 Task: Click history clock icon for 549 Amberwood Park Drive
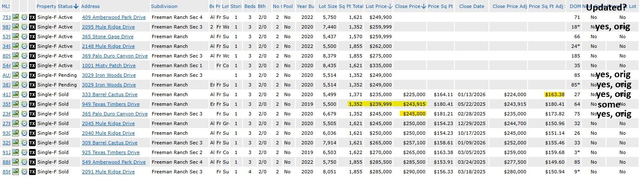coord(24,162)
